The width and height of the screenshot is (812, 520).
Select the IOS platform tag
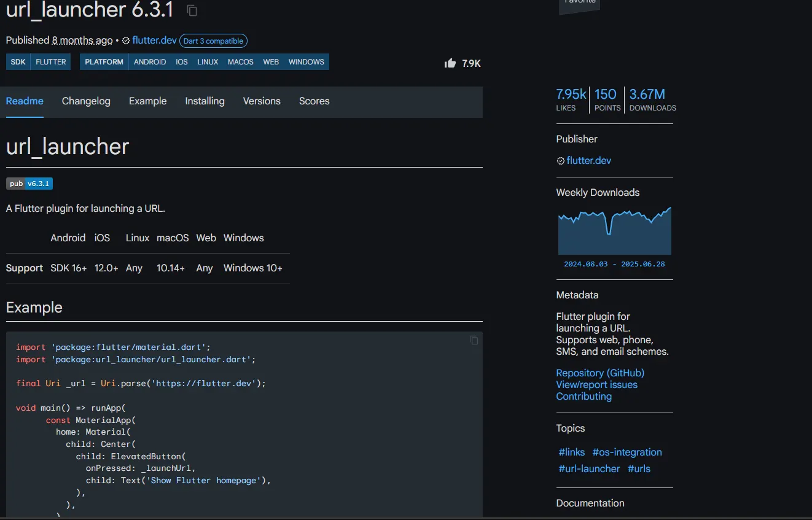tap(182, 62)
